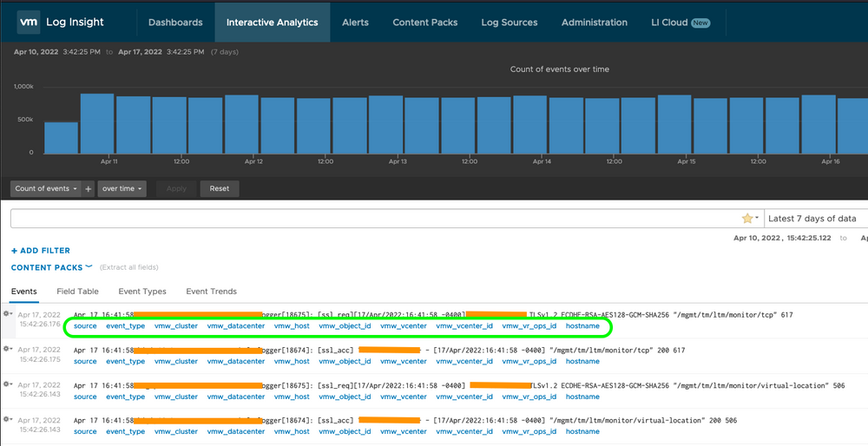Click the chart bar above Apr 11 label
The height and width of the screenshot is (446, 868).
tap(97, 123)
